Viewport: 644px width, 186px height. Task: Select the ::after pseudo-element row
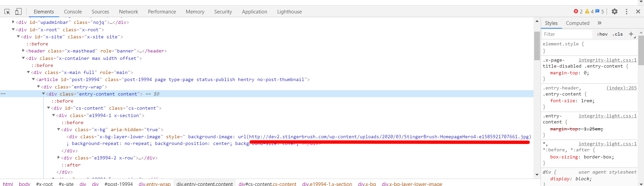[x=71, y=165]
